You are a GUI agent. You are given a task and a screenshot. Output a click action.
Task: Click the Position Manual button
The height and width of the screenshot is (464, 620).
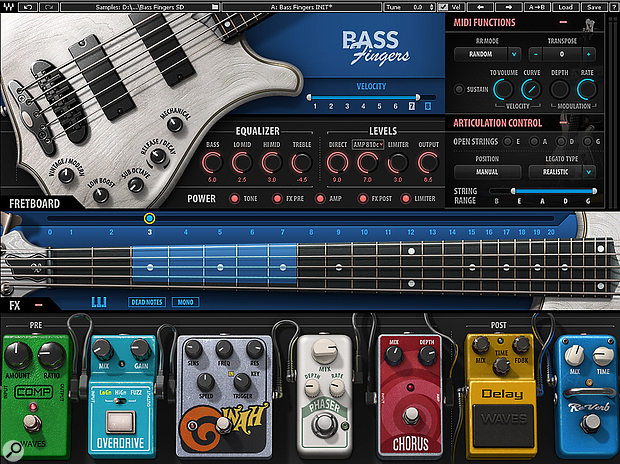[x=487, y=172]
